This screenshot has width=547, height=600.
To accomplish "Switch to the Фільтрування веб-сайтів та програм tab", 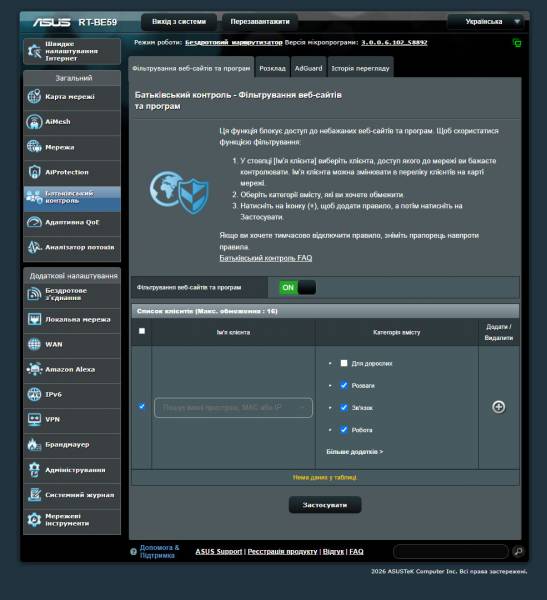I will click(x=191, y=68).
